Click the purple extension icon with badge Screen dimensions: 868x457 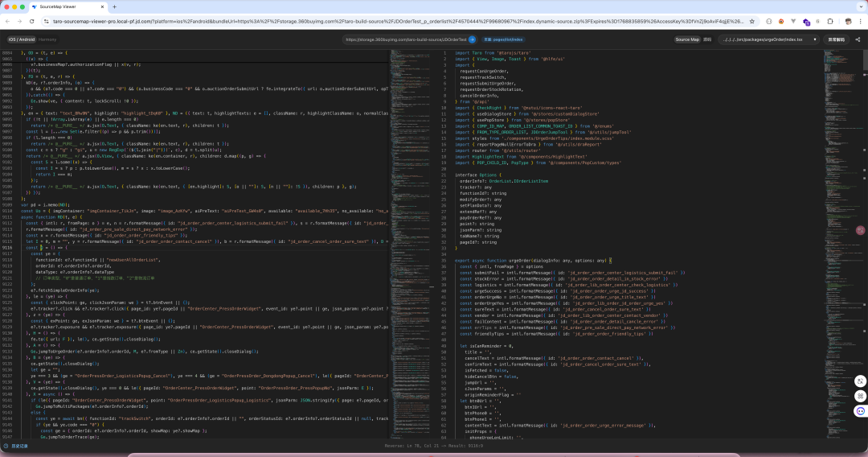tap(806, 22)
